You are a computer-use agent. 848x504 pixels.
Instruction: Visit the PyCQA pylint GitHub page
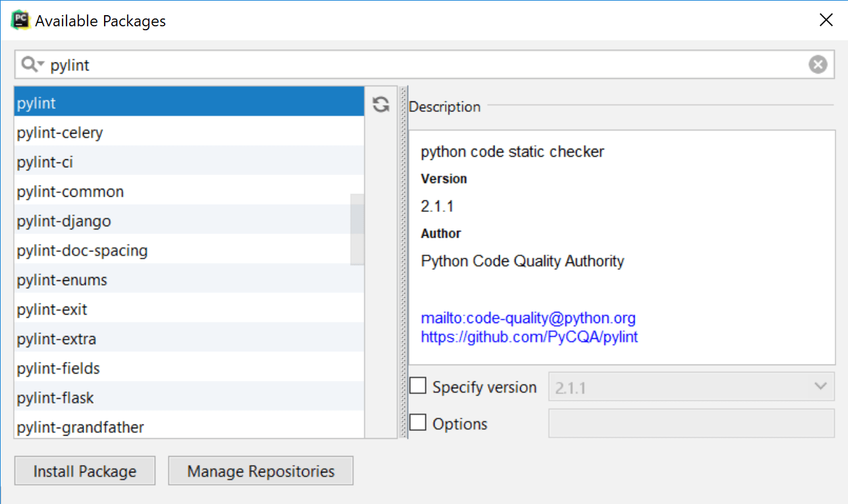coord(529,337)
